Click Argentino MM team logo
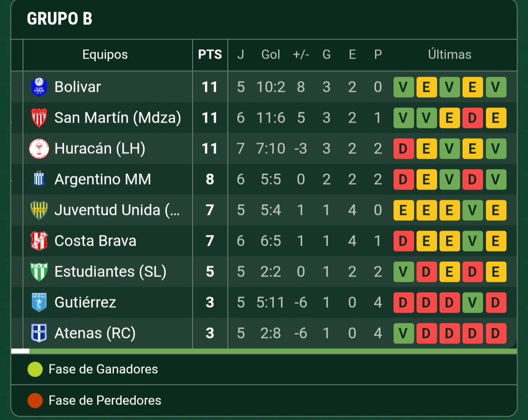The height and width of the screenshot is (420, 528). tap(39, 179)
